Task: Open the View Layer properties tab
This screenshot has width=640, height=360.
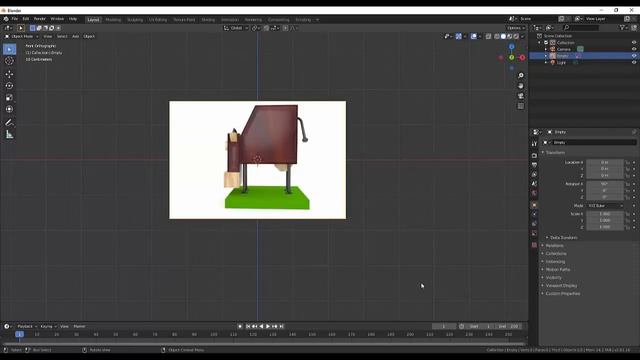Action: (x=534, y=175)
